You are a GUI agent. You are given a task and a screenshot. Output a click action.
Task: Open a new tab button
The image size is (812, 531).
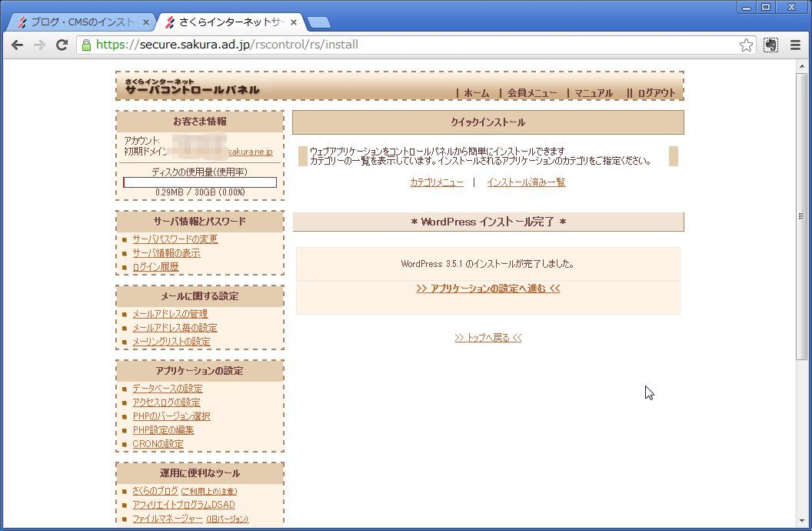click(318, 22)
